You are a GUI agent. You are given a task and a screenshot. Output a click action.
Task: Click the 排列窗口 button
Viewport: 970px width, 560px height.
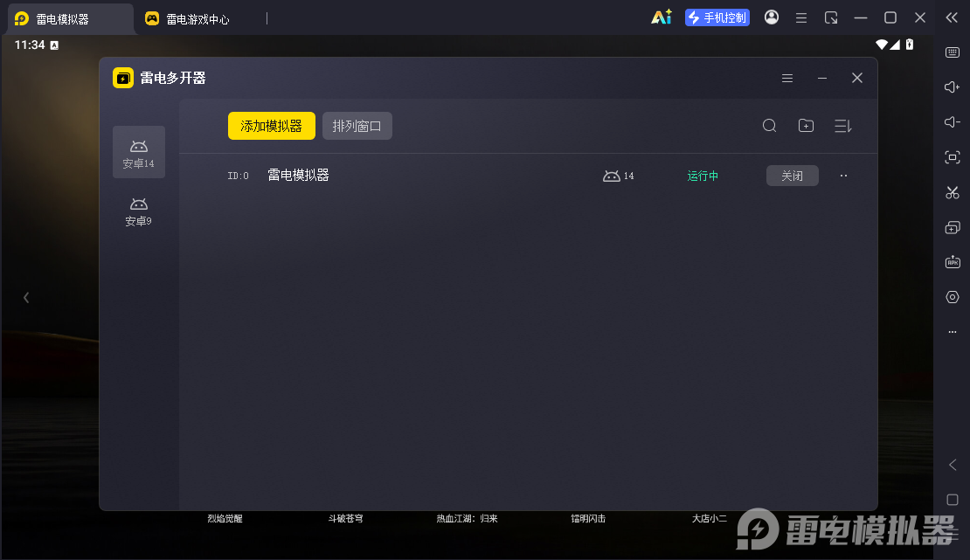[357, 126]
